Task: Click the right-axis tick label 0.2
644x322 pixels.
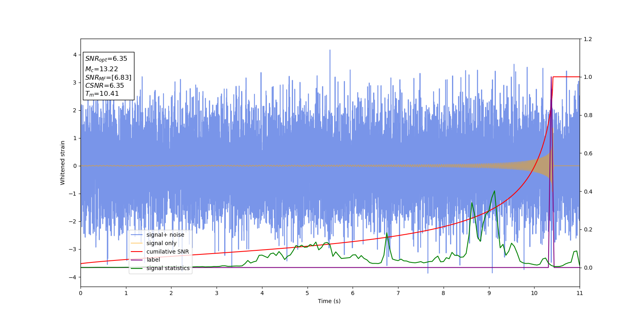Action: click(588, 229)
